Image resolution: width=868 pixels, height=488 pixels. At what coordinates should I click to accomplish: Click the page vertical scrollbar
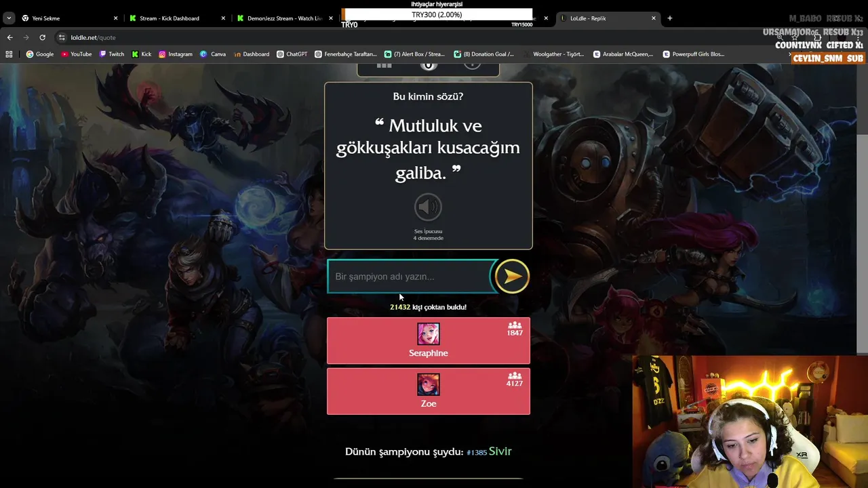[863, 244]
